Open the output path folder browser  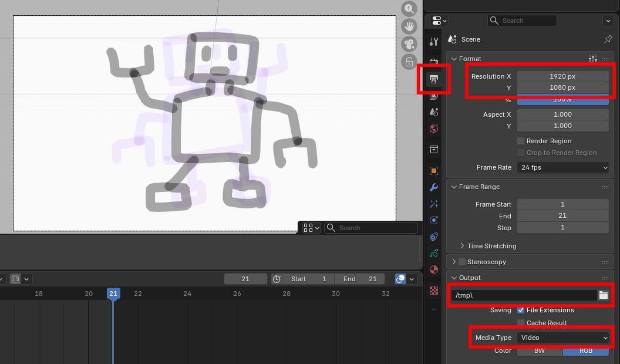pos(603,295)
